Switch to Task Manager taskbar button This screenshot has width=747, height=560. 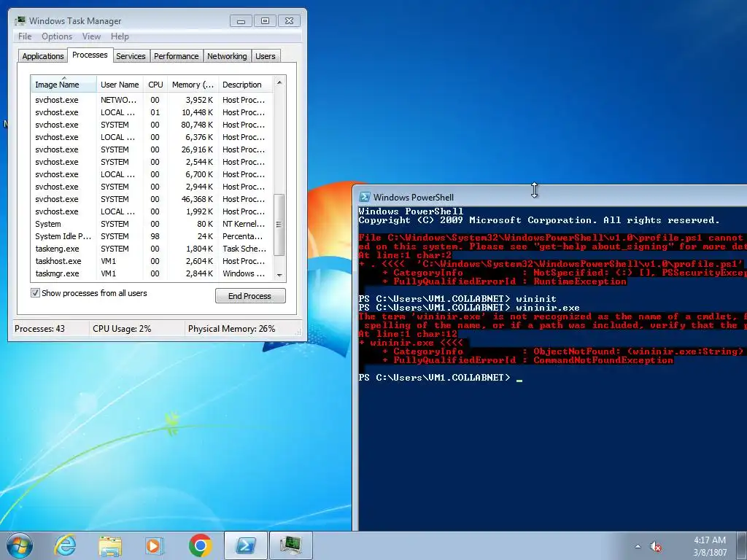tap(290, 545)
